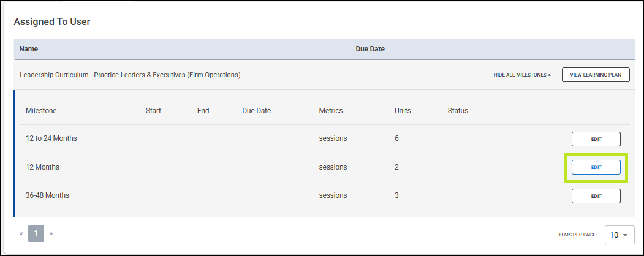Image resolution: width=644 pixels, height=256 pixels.
Task: Click the Milestone column heading
Action: 41,111
